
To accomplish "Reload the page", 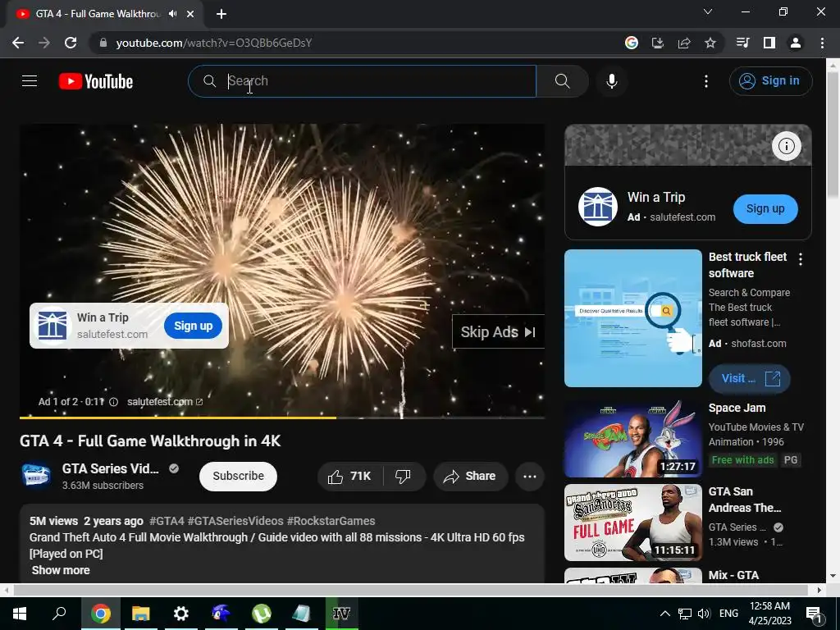I will 71,43.
